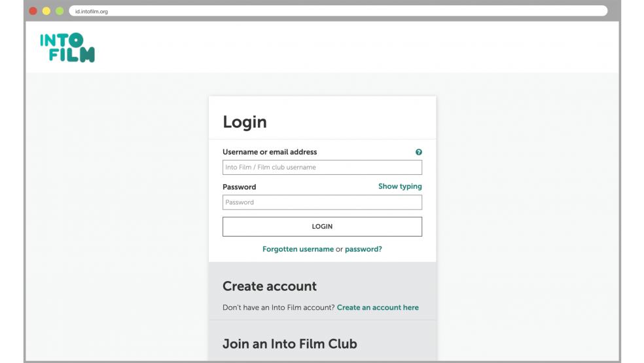Focus the Password input field
Image resolution: width=644 pixels, height=363 pixels.
coord(322,202)
